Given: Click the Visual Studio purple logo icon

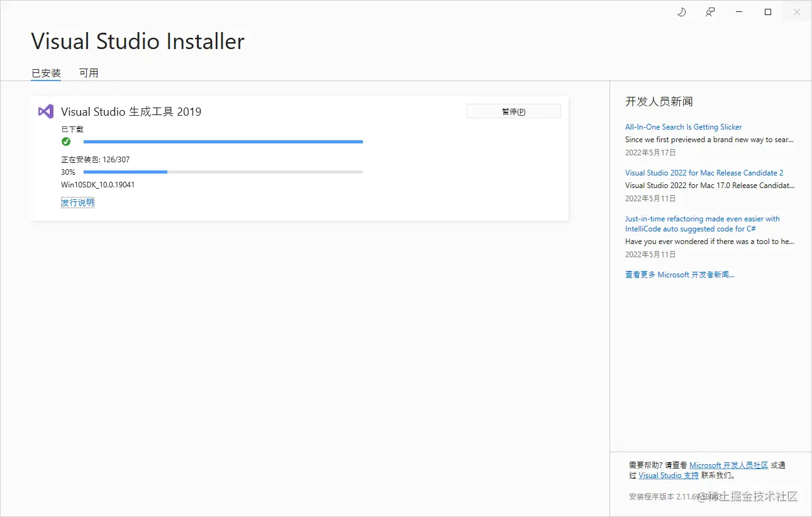Looking at the screenshot, I should tap(45, 111).
